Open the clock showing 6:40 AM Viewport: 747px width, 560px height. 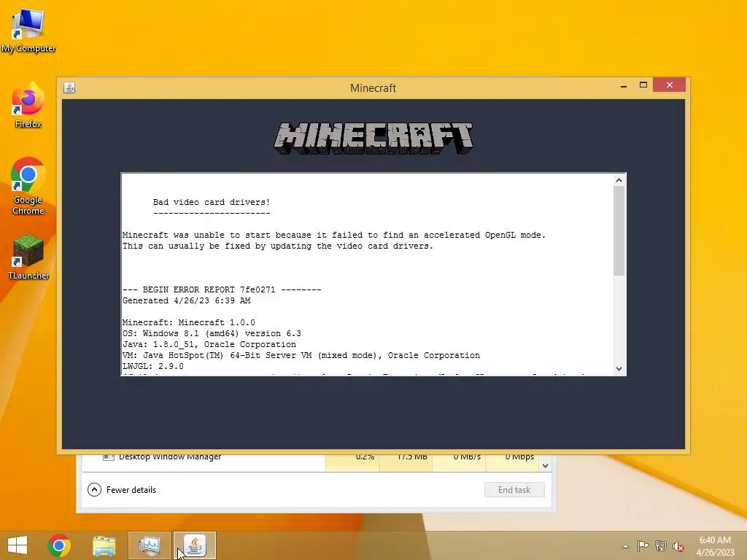point(715,546)
